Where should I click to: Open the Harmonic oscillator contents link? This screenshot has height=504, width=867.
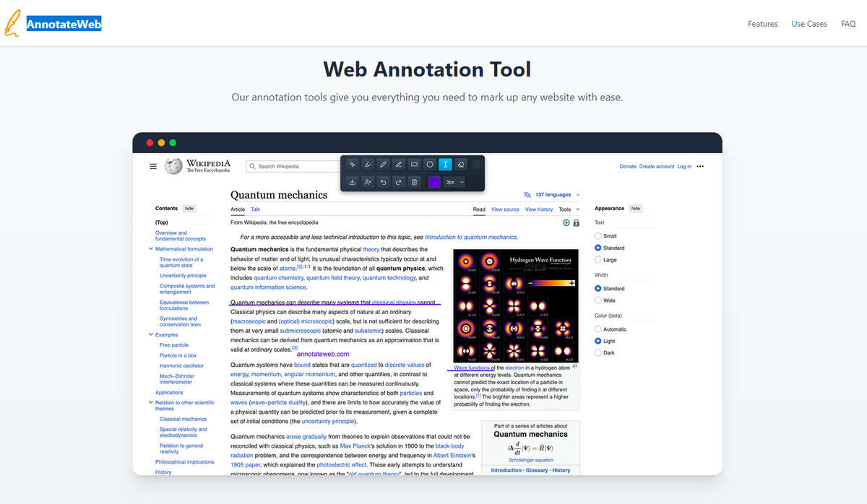click(182, 365)
